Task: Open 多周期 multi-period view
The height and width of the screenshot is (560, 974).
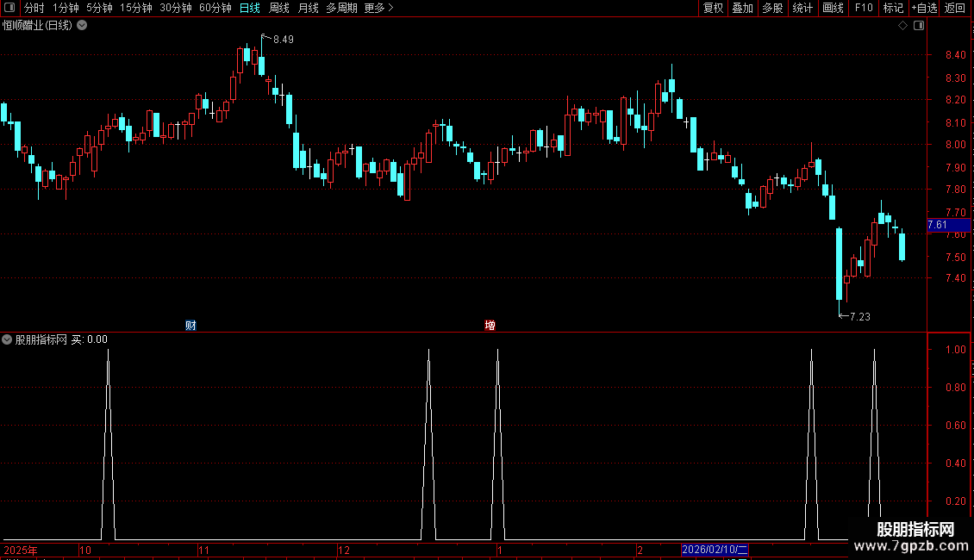Action: click(x=341, y=8)
